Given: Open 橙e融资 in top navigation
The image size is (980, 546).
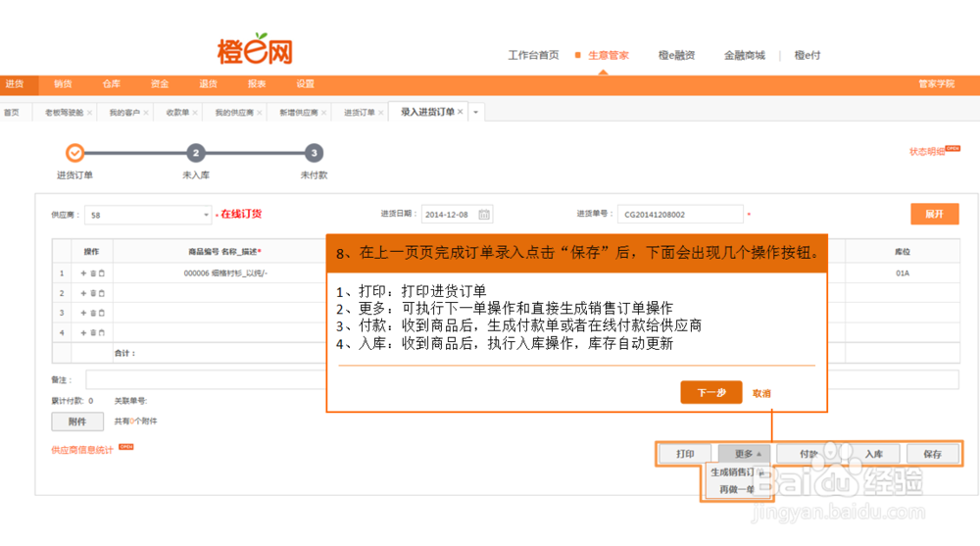Looking at the screenshot, I should 676,55.
